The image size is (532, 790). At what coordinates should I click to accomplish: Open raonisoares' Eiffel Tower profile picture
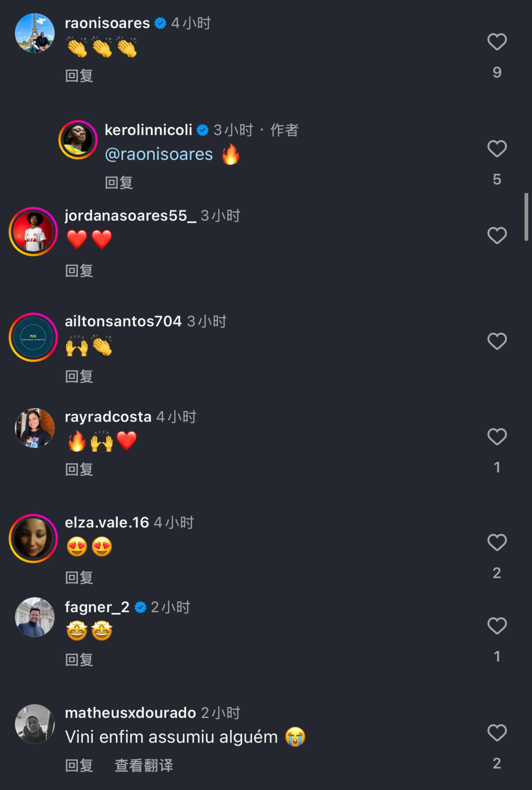coord(35,33)
